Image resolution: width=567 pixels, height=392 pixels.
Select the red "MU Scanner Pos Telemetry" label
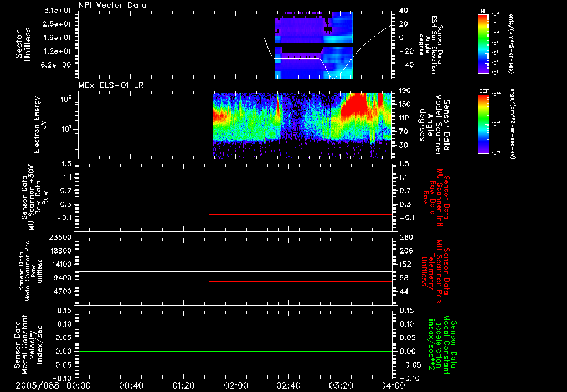[x=436, y=271]
